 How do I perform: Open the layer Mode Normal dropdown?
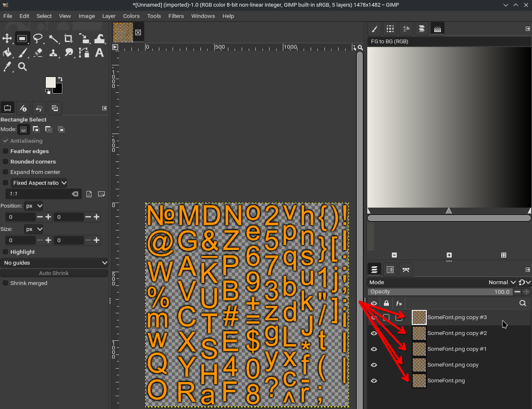pos(502,282)
